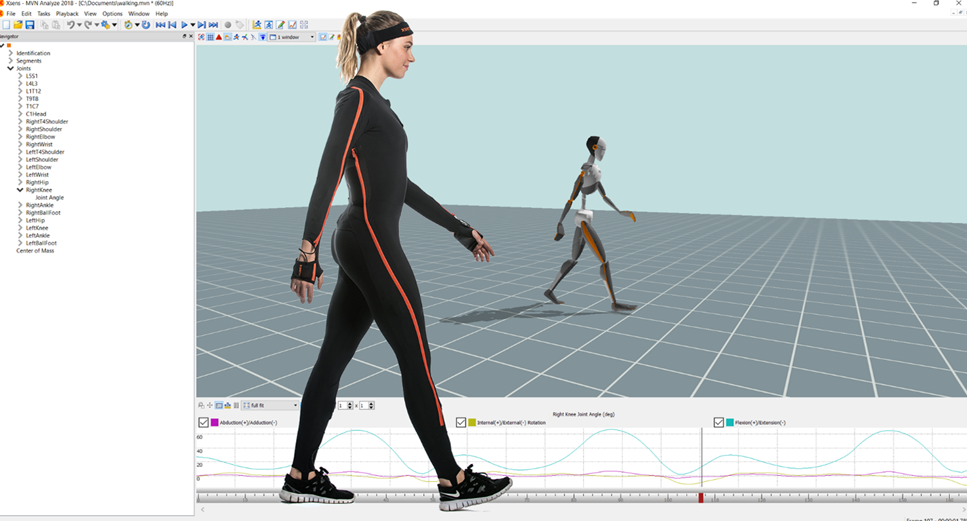Click the blue down-arrow filter icon in viewport toolbar
The height and width of the screenshot is (521, 967).
263,37
